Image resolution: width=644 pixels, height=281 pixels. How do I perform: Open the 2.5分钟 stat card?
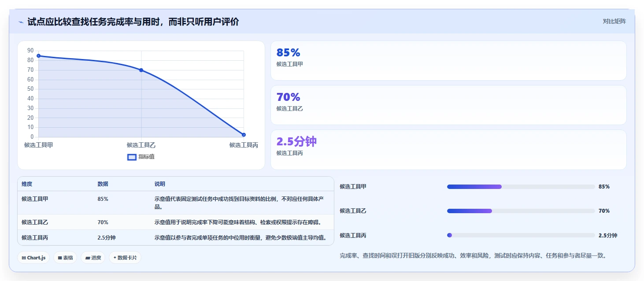point(448,150)
